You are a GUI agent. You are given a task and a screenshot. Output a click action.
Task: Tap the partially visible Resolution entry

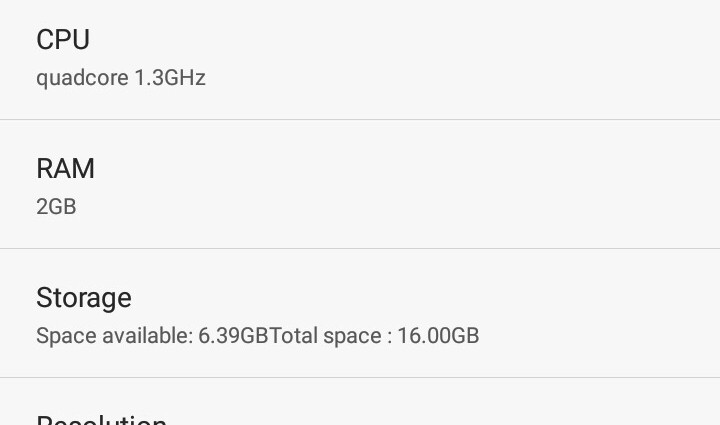(x=101, y=419)
